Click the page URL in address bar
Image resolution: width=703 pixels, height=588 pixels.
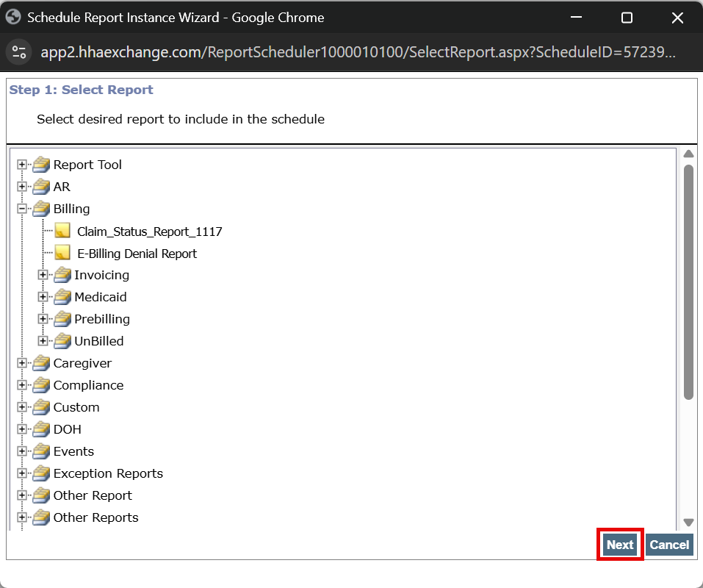(358, 51)
